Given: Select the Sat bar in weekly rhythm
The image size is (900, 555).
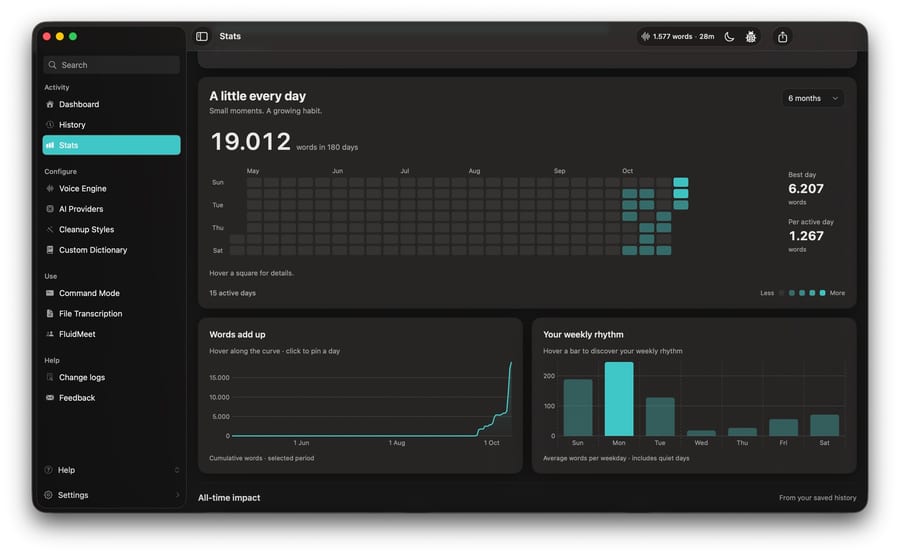Looking at the screenshot, I should [x=824, y=425].
